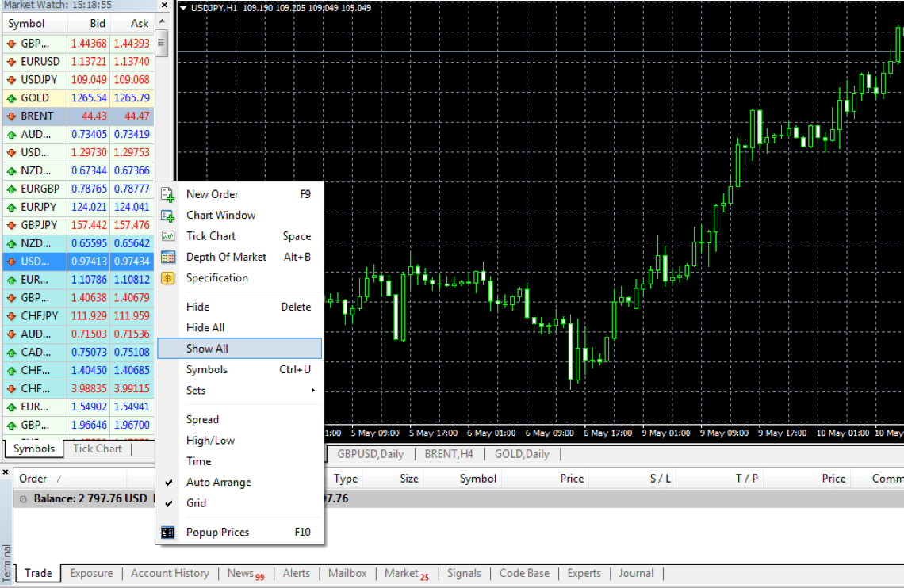This screenshot has height=588, width=904.
Task: Select the EURGBP row in Market Watch
Action: (79, 189)
